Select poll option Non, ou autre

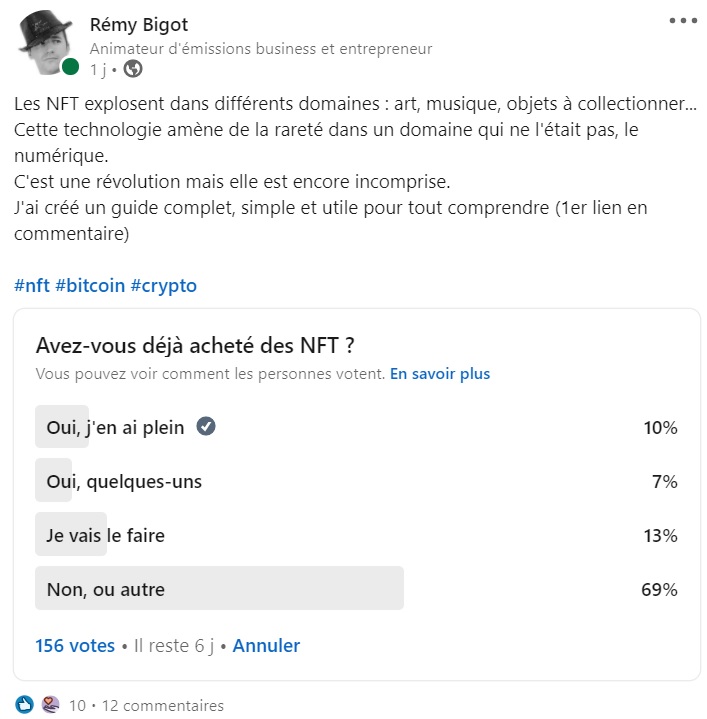(357, 589)
